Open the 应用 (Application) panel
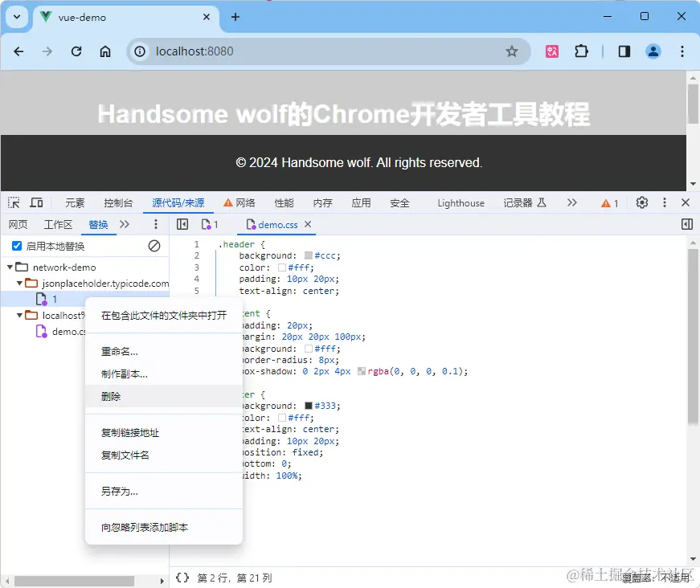This screenshot has height=588, width=700. [x=361, y=203]
